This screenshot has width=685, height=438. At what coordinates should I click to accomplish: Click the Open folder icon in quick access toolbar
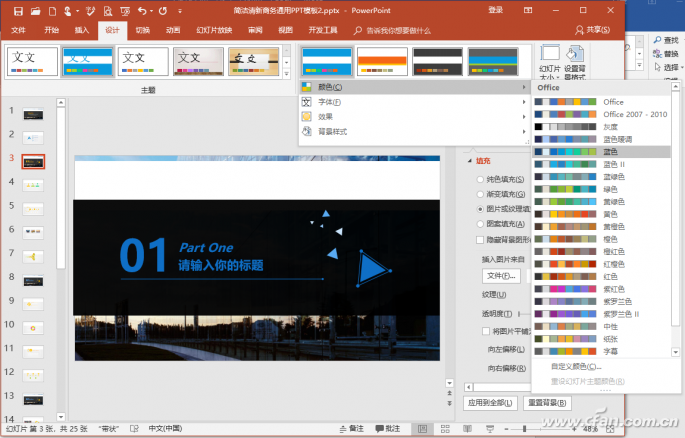point(35,11)
